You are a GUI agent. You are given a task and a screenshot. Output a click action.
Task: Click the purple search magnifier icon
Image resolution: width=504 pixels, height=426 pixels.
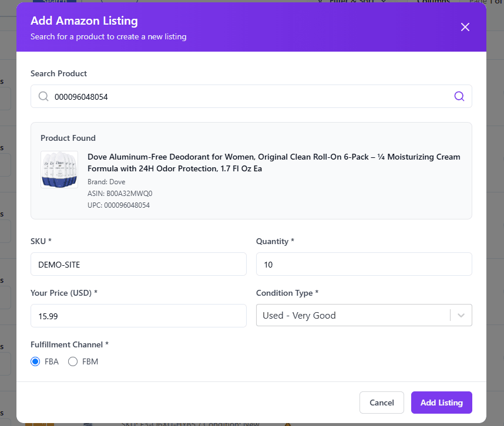point(459,96)
